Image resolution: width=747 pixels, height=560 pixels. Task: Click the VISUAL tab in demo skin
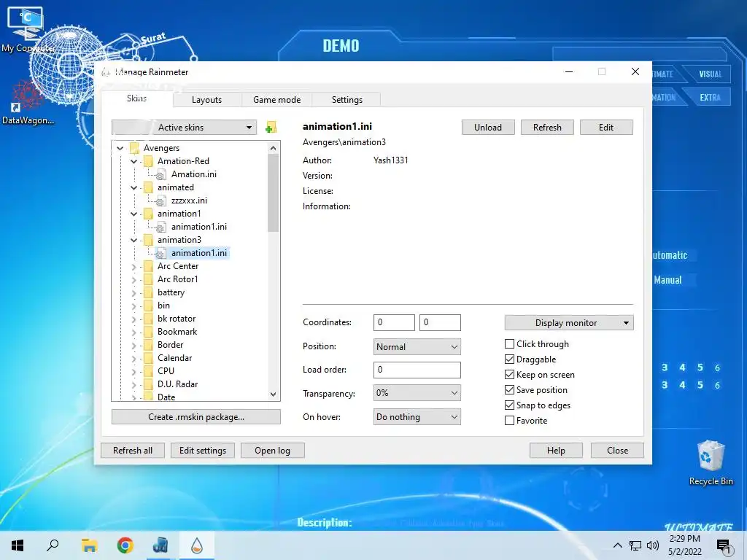coord(710,74)
